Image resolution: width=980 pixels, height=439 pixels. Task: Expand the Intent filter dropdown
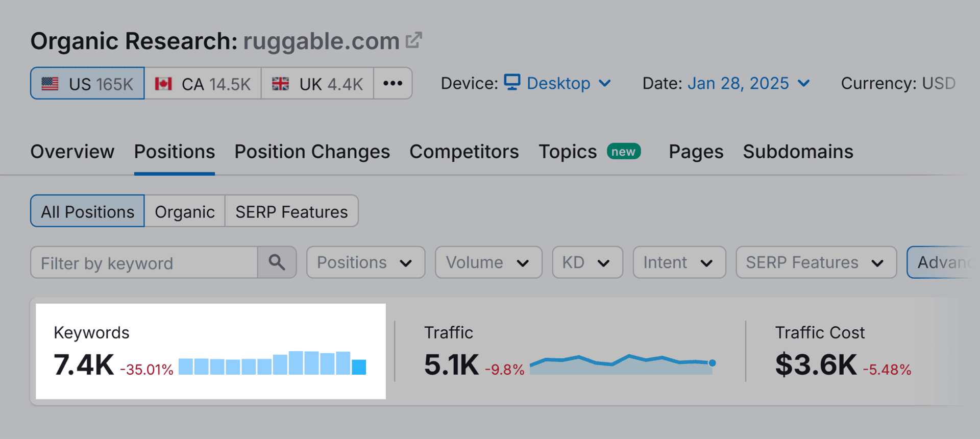point(679,262)
